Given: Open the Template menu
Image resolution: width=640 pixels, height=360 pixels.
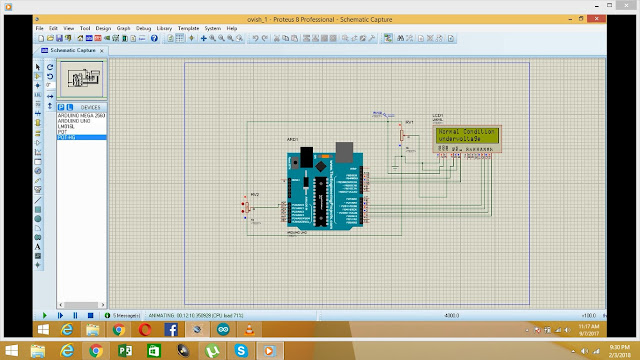Looking at the screenshot, I should click(x=188, y=28).
